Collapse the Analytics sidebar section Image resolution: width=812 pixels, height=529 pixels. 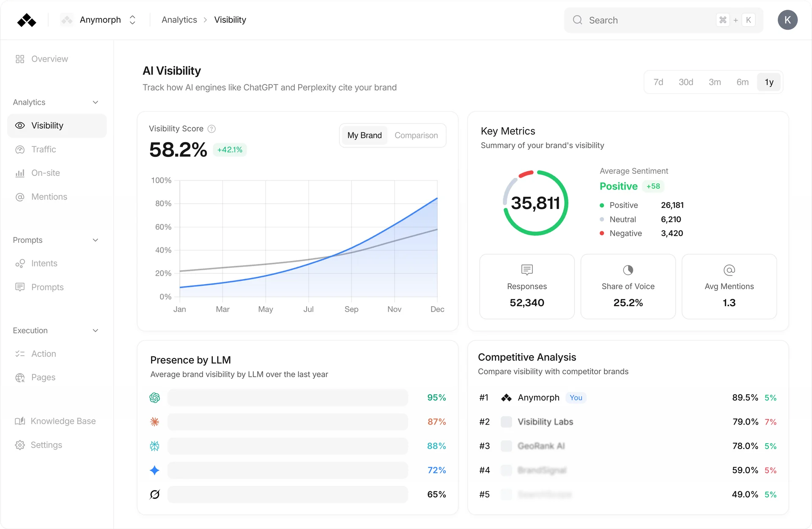coord(95,102)
